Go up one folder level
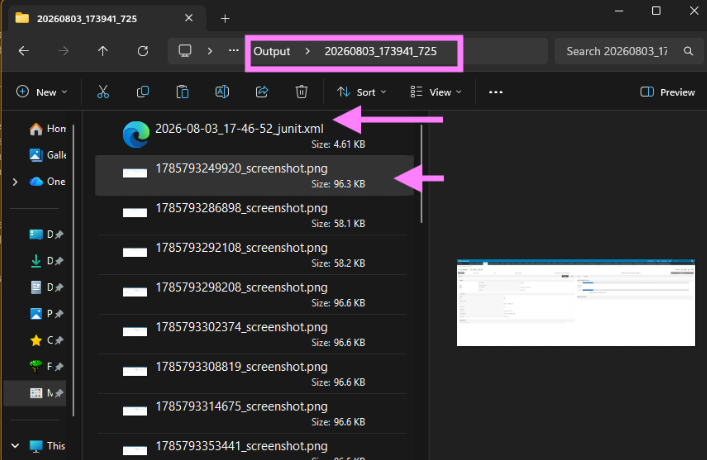 click(103, 51)
